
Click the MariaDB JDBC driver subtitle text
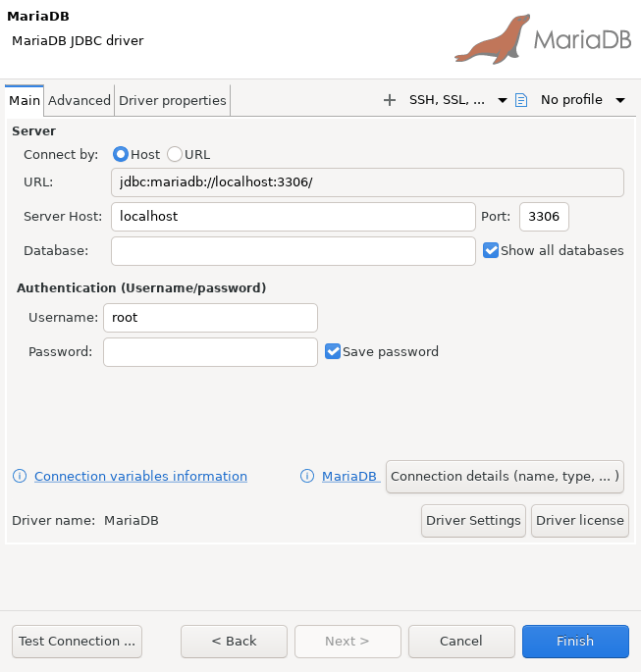click(x=78, y=41)
